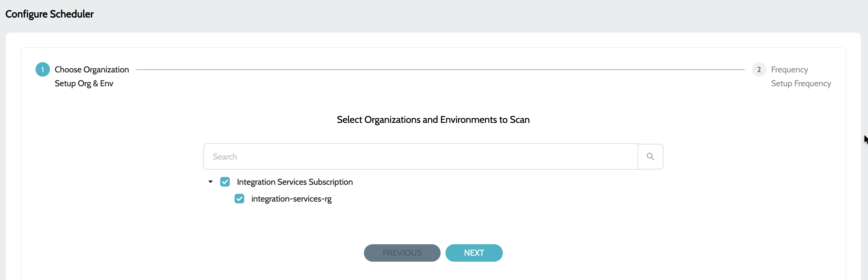
Task: Uncheck the integration-services-rg environment
Action: pos(239,199)
